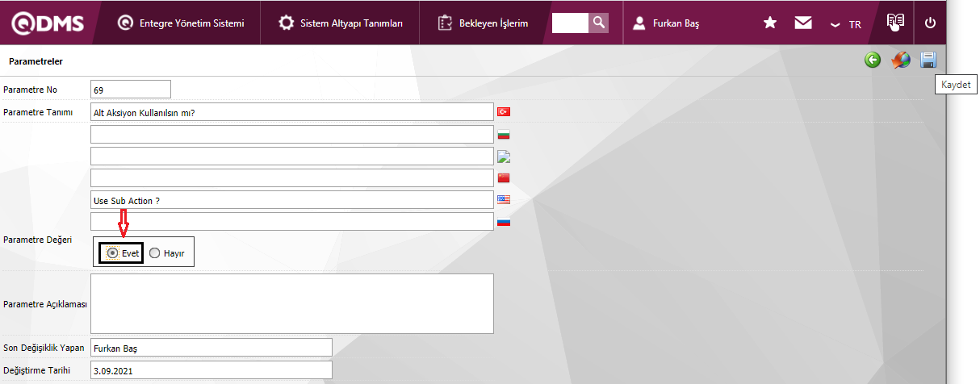Screen dimensions: 980x384
Task: Expand the TR language dropdown
Action: click(x=846, y=24)
